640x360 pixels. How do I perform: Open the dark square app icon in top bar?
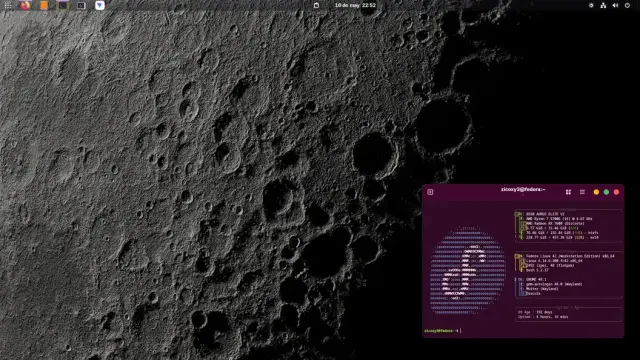click(81, 5)
